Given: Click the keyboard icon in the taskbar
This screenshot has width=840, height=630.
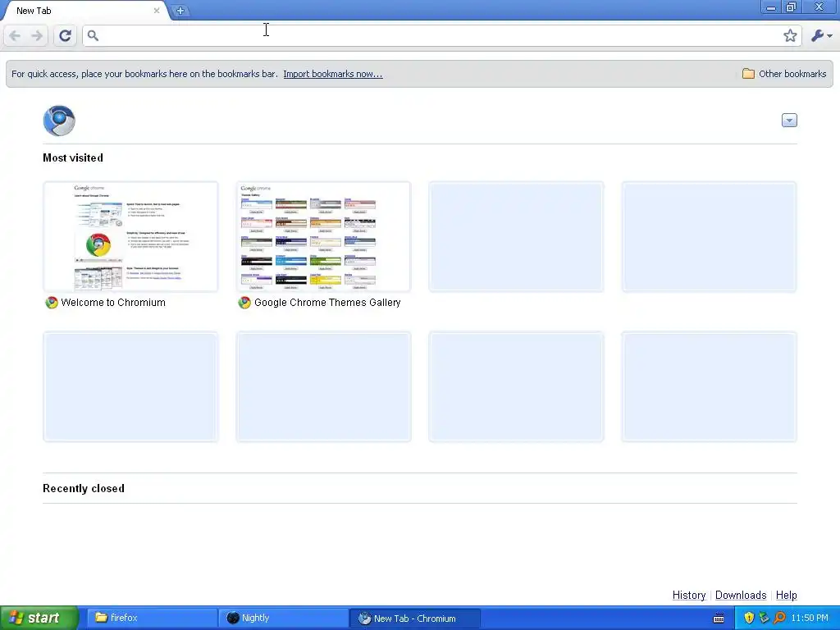Looking at the screenshot, I should point(719,619).
